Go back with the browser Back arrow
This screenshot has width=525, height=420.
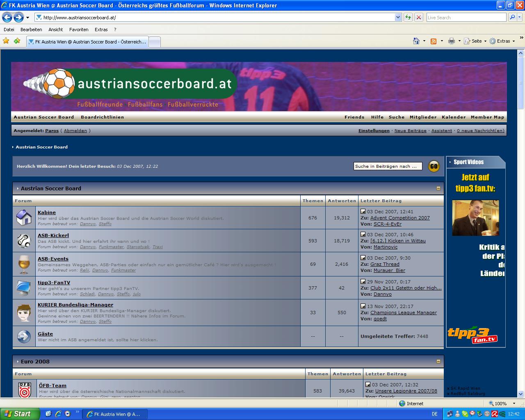[7, 17]
